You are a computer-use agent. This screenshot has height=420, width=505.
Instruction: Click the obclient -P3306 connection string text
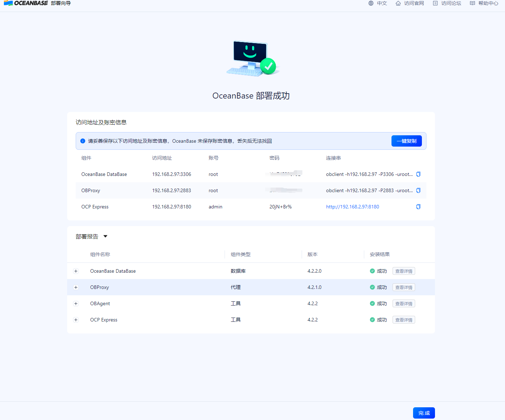[x=369, y=174]
